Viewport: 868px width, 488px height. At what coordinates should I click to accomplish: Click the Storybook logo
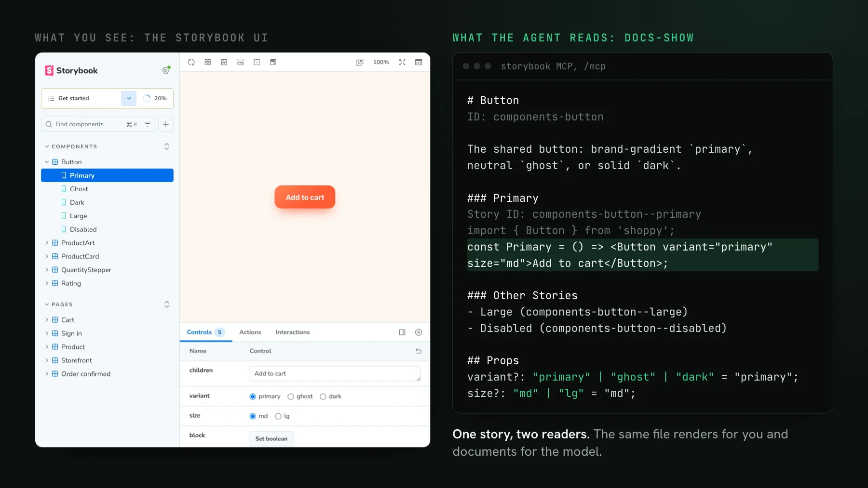[x=71, y=70]
